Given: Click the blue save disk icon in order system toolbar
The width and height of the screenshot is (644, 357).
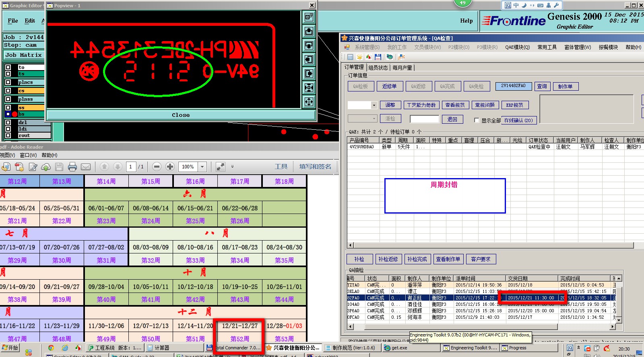Looking at the screenshot, I should 378,57.
